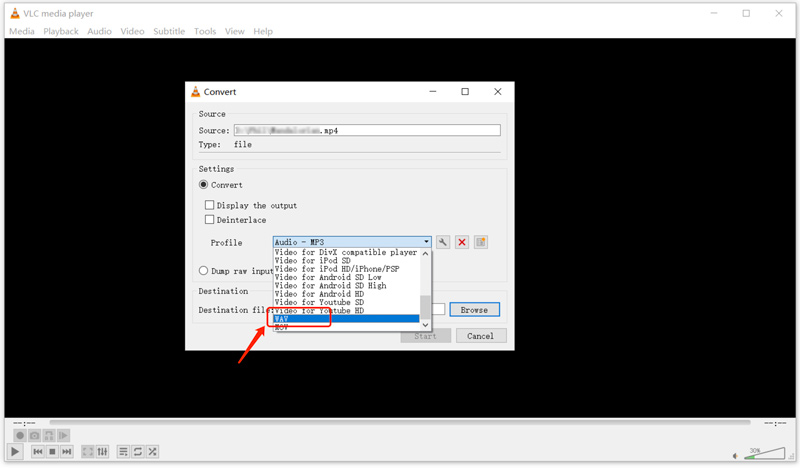Click the profile list scrollbar thumb
The image size is (800, 469).
(425, 307)
